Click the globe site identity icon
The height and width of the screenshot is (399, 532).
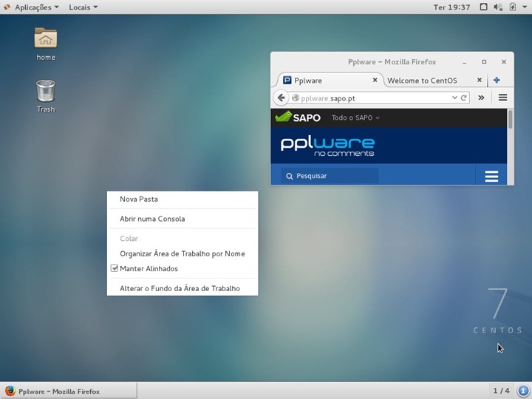click(x=296, y=98)
